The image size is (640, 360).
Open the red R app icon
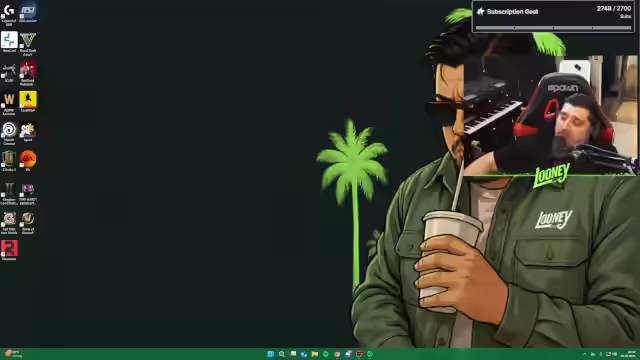9,250
